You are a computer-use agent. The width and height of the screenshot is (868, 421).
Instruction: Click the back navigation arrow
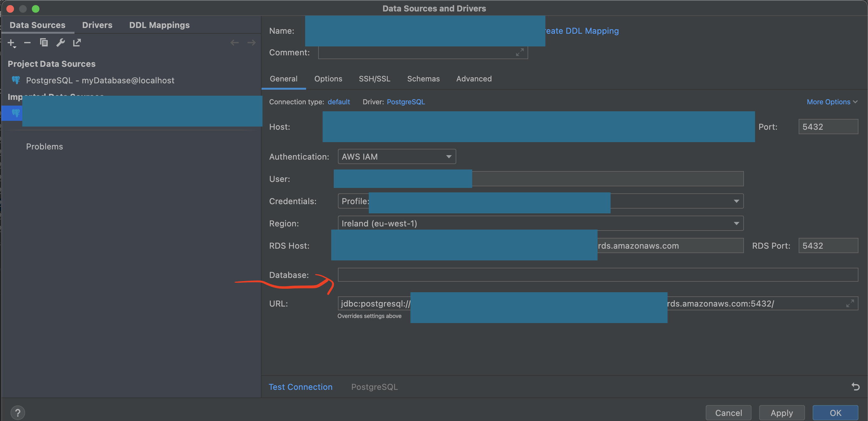[234, 42]
